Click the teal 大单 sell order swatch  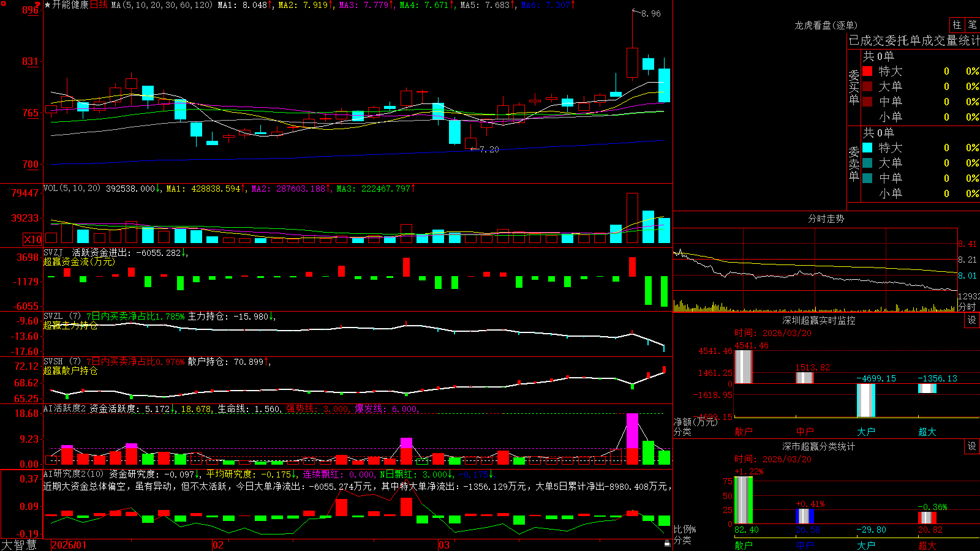[867, 163]
